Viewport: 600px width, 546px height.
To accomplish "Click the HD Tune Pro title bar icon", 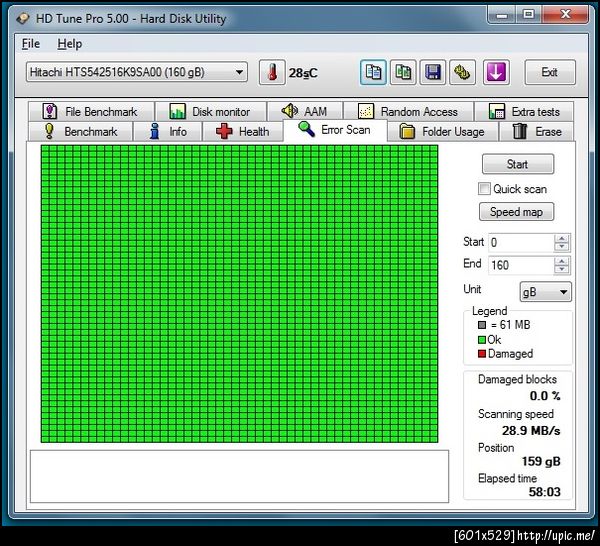I will point(23,18).
